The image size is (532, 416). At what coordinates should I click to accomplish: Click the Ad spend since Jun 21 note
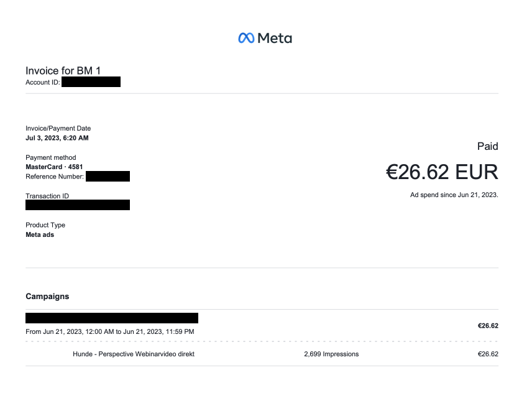click(x=454, y=195)
